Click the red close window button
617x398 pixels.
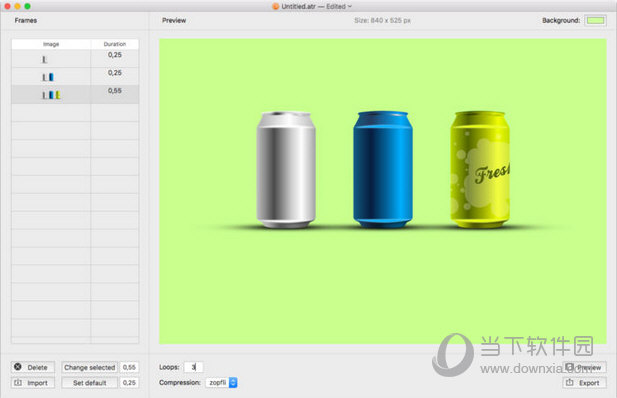[7, 6]
